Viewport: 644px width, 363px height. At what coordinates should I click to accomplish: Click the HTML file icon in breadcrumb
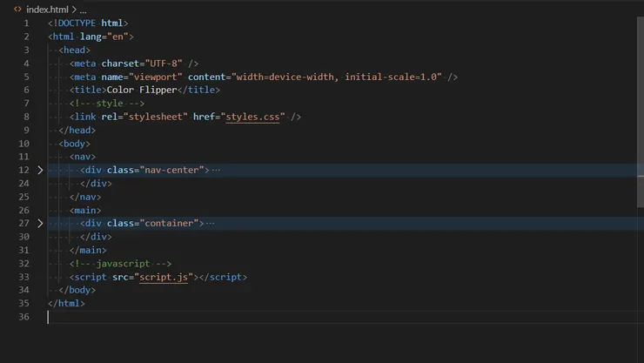(17, 9)
